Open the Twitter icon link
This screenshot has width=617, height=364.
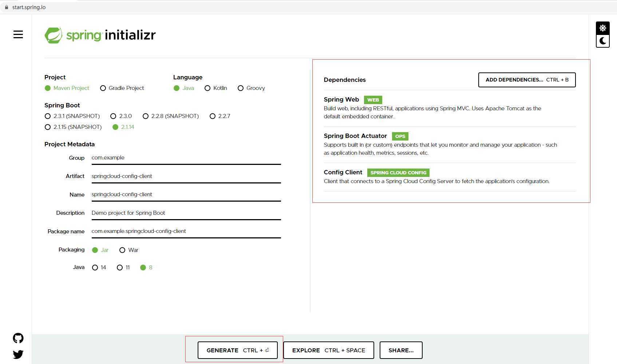pyautogui.click(x=18, y=354)
